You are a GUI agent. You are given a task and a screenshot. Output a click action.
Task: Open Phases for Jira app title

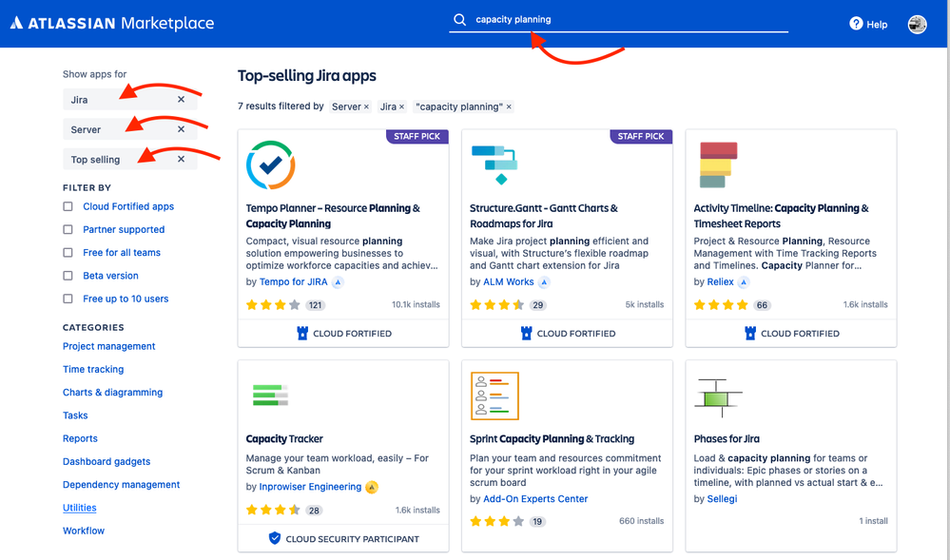[x=727, y=439]
